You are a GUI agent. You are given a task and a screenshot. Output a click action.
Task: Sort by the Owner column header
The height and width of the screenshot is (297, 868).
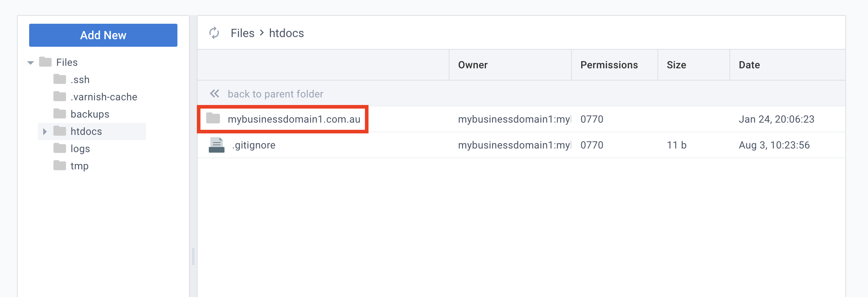tap(473, 65)
